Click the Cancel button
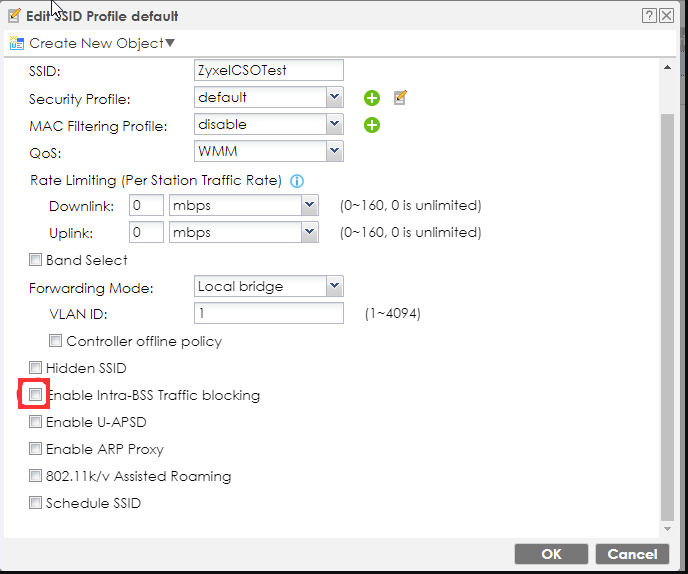Viewport: 688px width, 574px height. tap(632, 553)
